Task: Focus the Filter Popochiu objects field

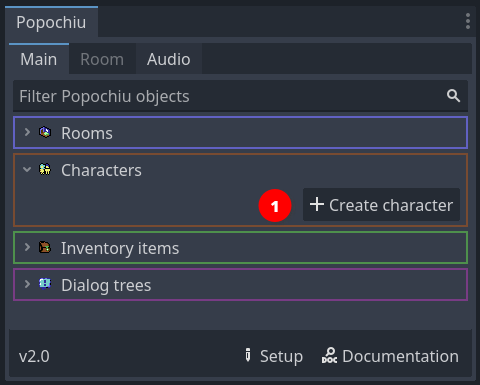Action: (240, 96)
